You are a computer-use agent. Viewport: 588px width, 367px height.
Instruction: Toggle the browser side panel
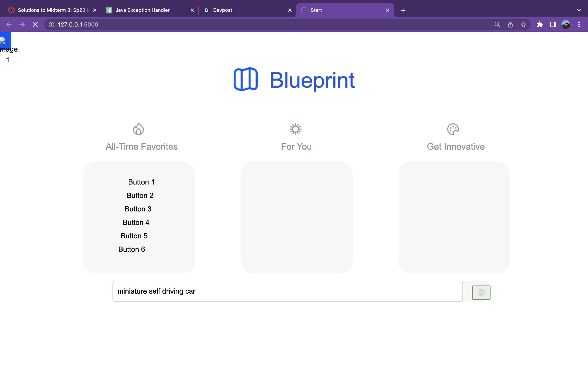pos(553,24)
